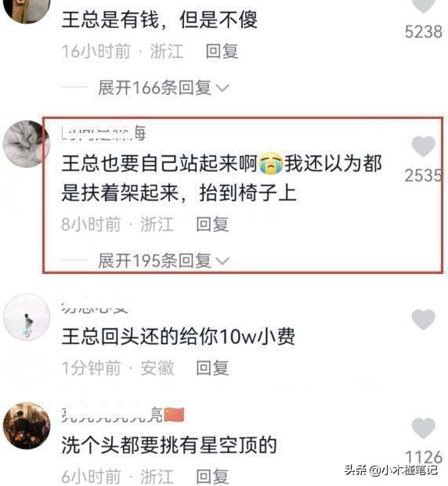
Task: Like the comment with 2535 likes
Action: coord(423,146)
